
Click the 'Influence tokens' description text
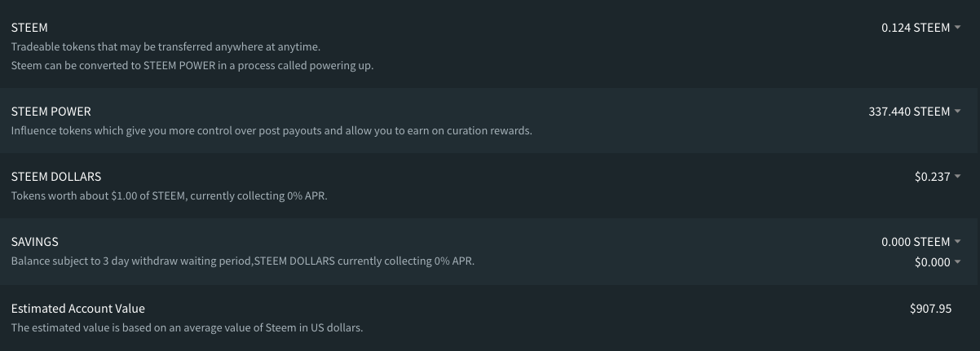pos(271,130)
